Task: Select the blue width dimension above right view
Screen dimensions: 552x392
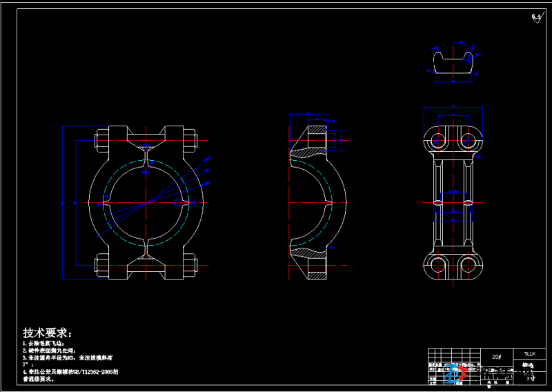Action: [x=453, y=107]
